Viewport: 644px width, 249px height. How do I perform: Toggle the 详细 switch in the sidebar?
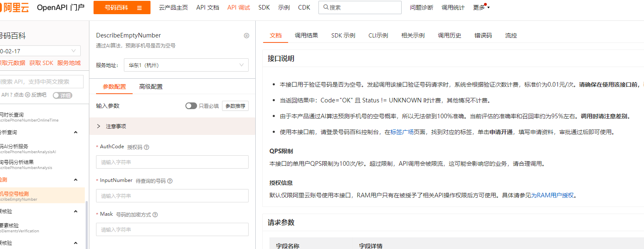62,95
